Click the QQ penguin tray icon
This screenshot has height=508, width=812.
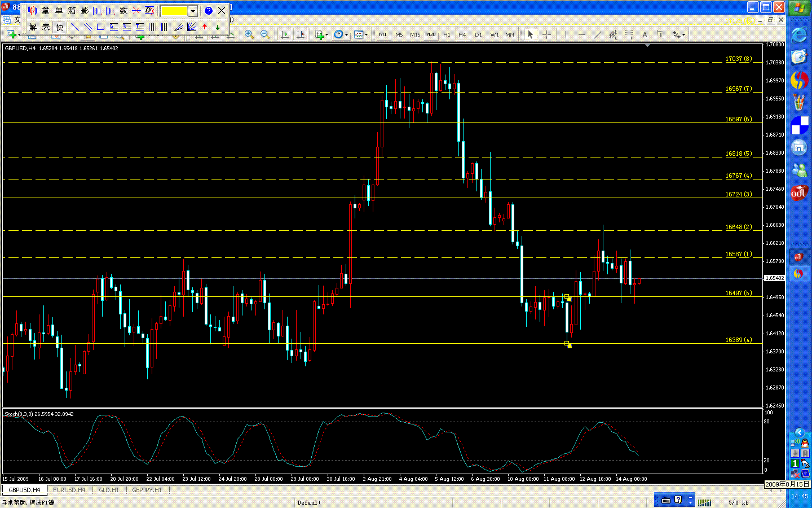tap(805, 443)
